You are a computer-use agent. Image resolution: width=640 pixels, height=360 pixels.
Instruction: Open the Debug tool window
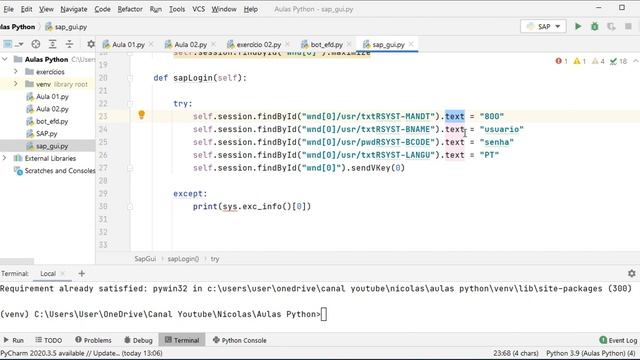pyautogui.click(x=138, y=340)
